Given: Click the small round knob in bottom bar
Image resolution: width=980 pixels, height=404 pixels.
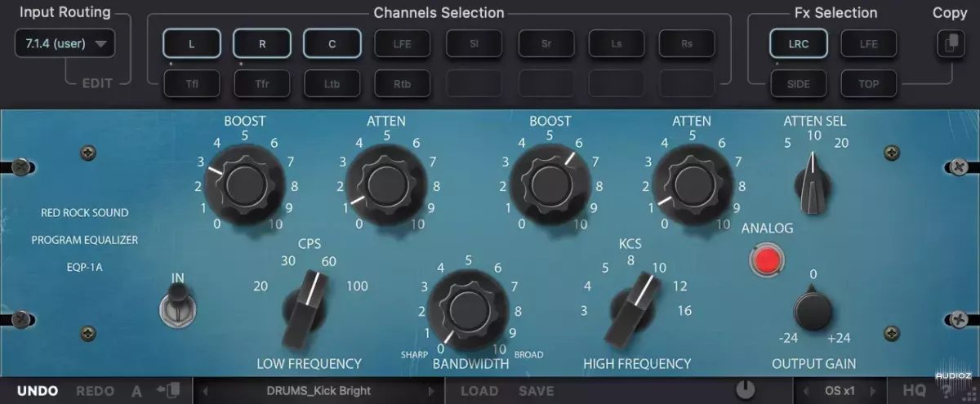Looking at the screenshot, I should click(745, 390).
